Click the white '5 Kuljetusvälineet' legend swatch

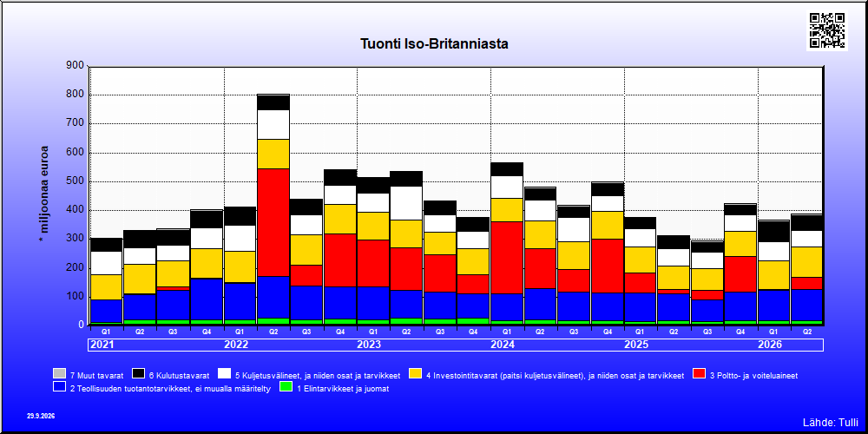pos(224,373)
